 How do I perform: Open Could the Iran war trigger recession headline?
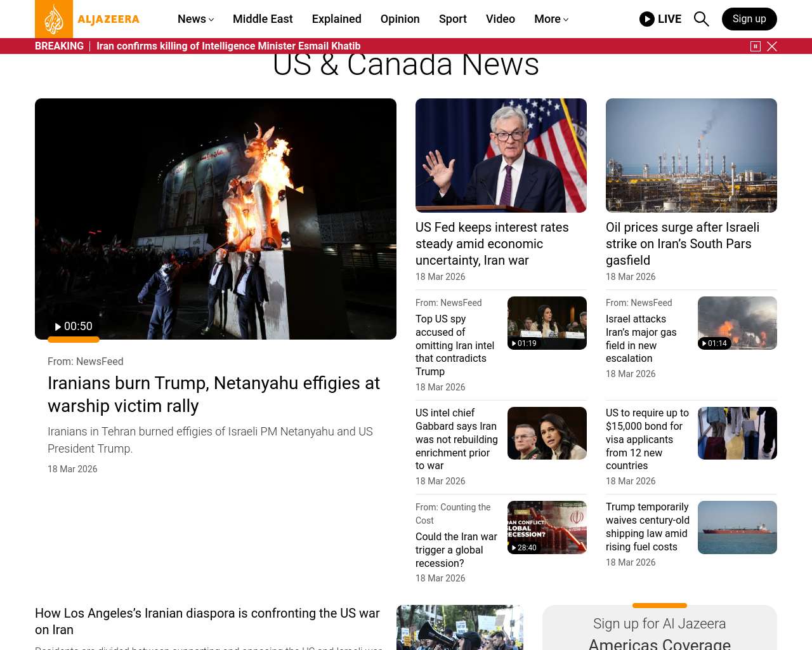pyautogui.click(x=456, y=550)
